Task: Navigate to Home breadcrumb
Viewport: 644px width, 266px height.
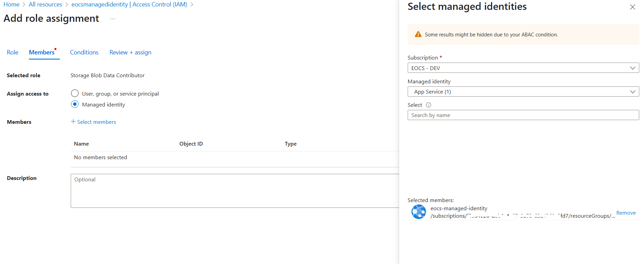Action: (x=12, y=4)
